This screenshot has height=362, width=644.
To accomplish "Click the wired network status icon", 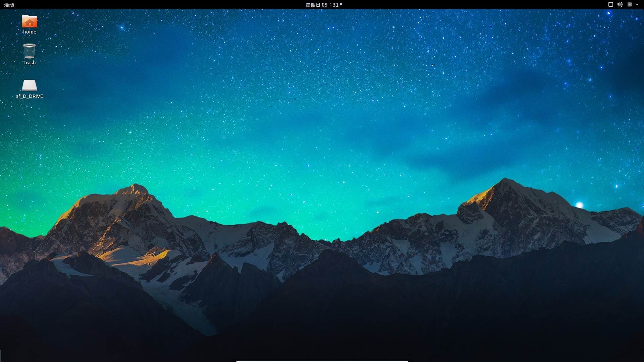I will pyautogui.click(x=611, y=4).
